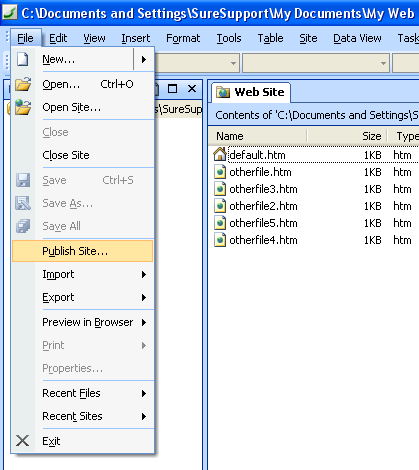Click the otherfile3.htm page icon
The width and height of the screenshot is (419, 470).
point(220,189)
